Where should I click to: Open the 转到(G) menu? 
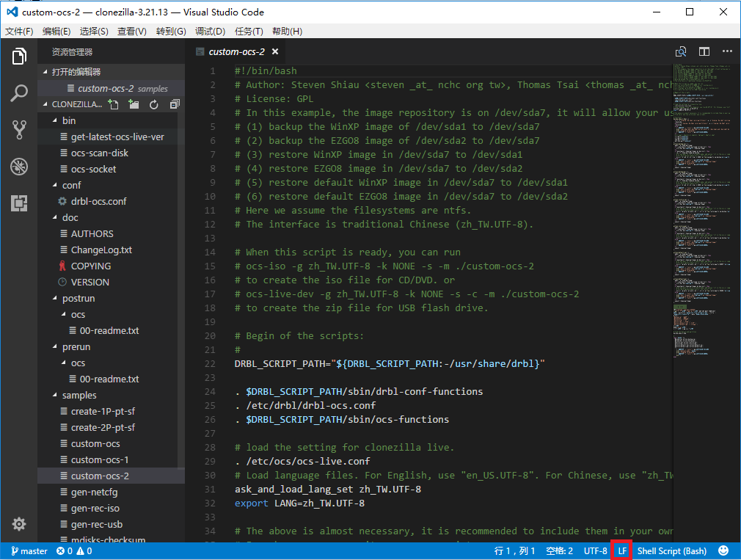tap(171, 31)
